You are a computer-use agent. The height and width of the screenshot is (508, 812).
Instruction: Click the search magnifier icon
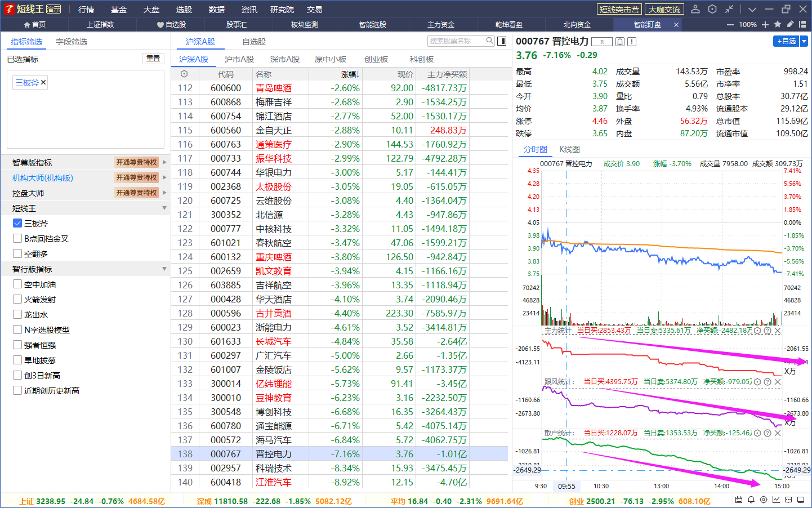[x=490, y=41]
